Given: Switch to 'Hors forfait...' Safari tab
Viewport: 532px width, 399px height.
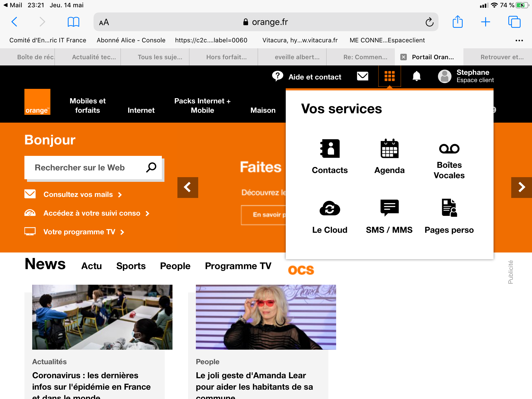Looking at the screenshot, I should [226, 57].
